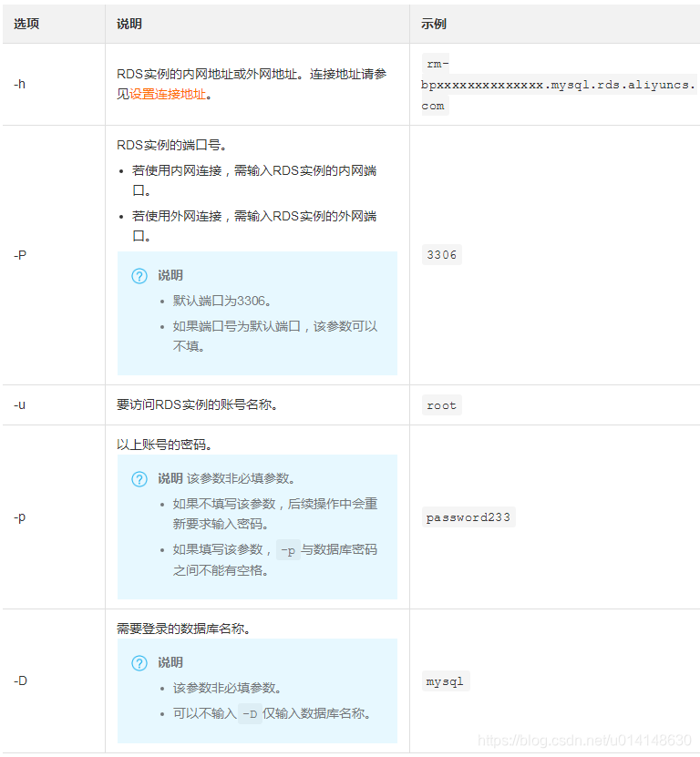Select the example value password233
Image resolution: width=700 pixels, height=757 pixels.
point(468,517)
